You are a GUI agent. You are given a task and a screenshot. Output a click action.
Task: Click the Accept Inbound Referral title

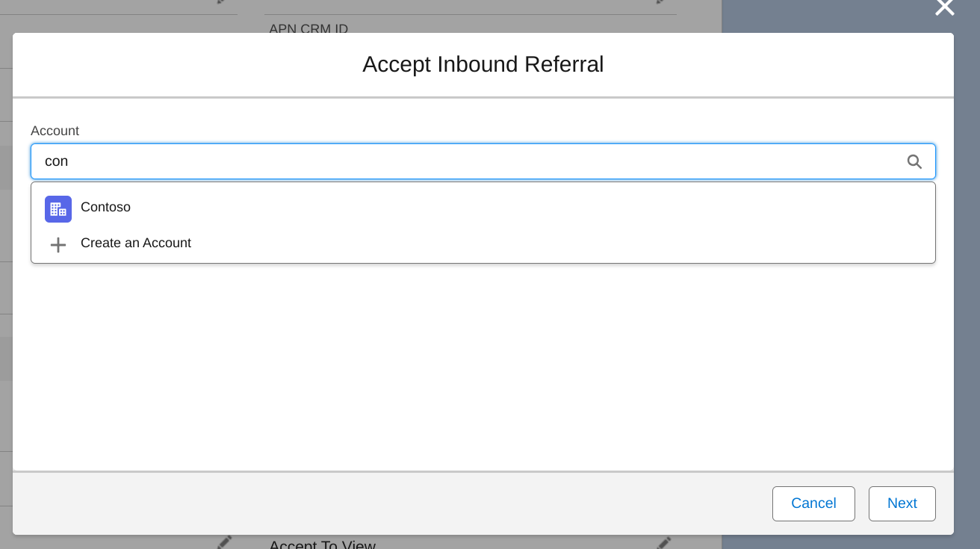pyautogui.click(x=483, y=64)
